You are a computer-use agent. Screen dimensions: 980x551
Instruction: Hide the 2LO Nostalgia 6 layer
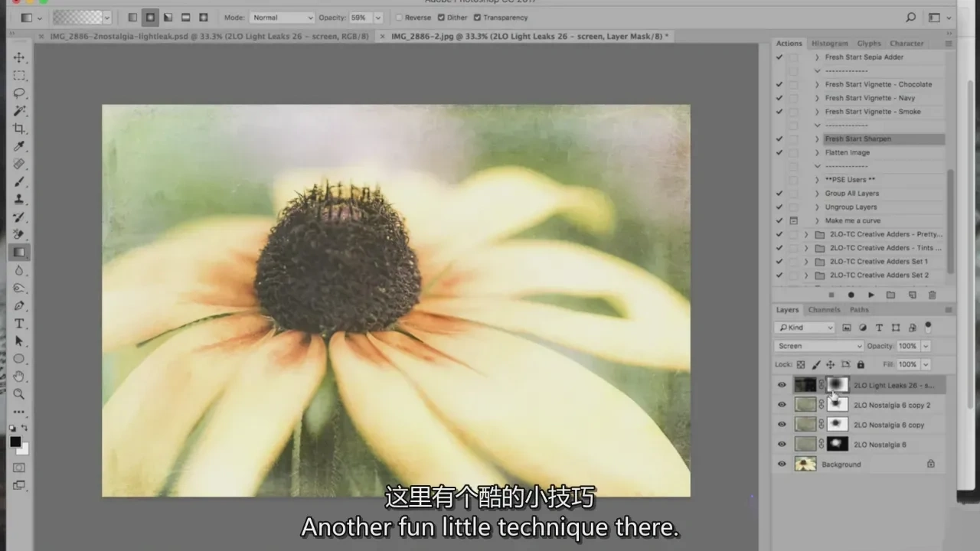tap(782, 444)
